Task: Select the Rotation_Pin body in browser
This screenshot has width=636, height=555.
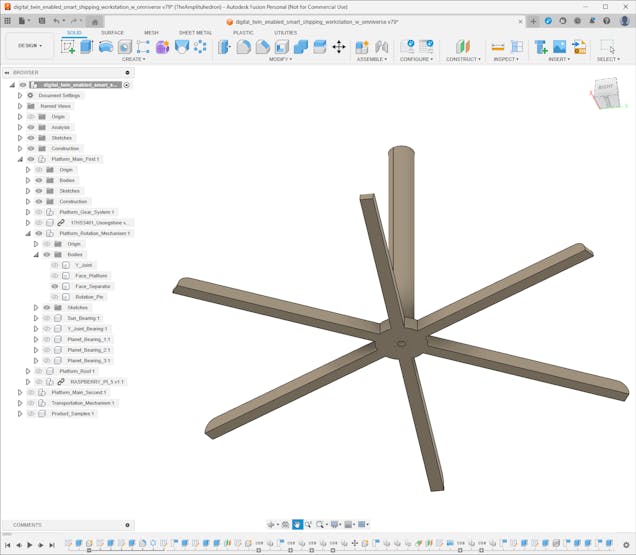Action: pyautogui.click(x=90, y=297)
